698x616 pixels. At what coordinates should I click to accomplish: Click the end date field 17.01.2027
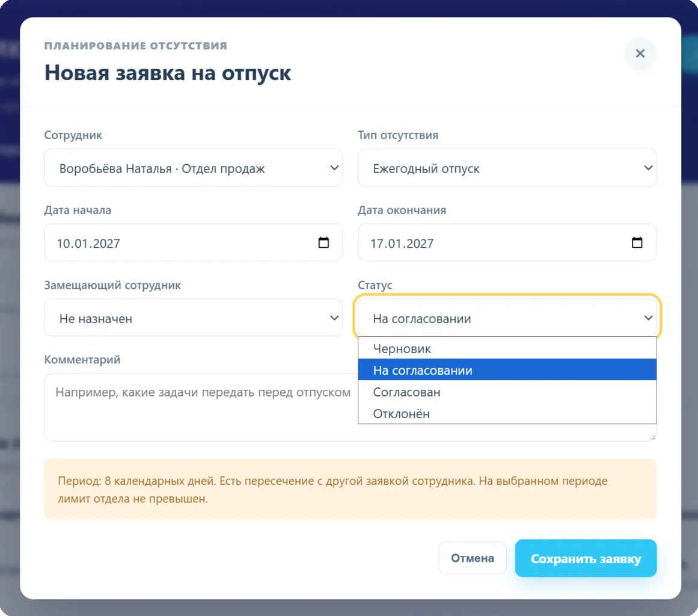507,243
